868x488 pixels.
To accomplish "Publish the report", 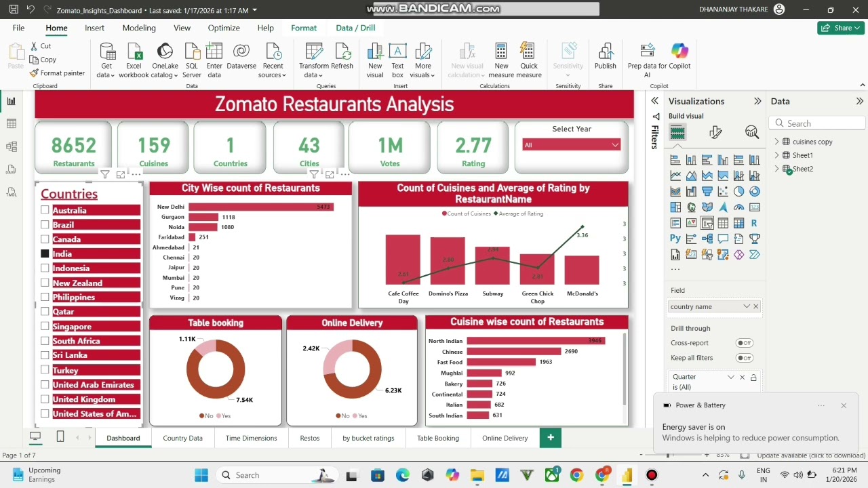I will tap(606, 56).
